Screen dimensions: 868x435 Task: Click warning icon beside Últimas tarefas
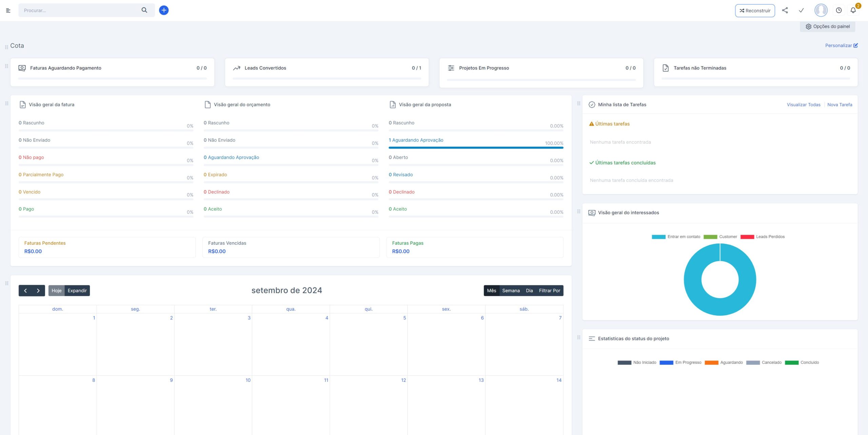[x=591, y=124]
